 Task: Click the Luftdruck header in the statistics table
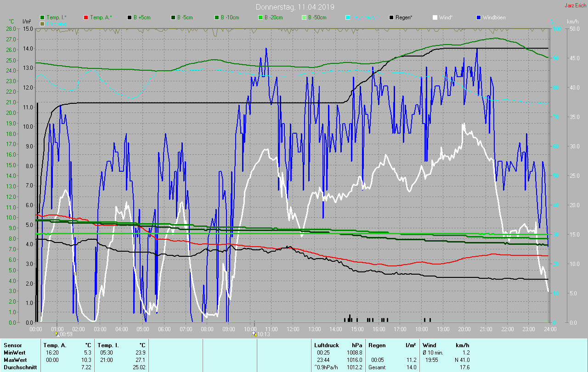point(326,345)
